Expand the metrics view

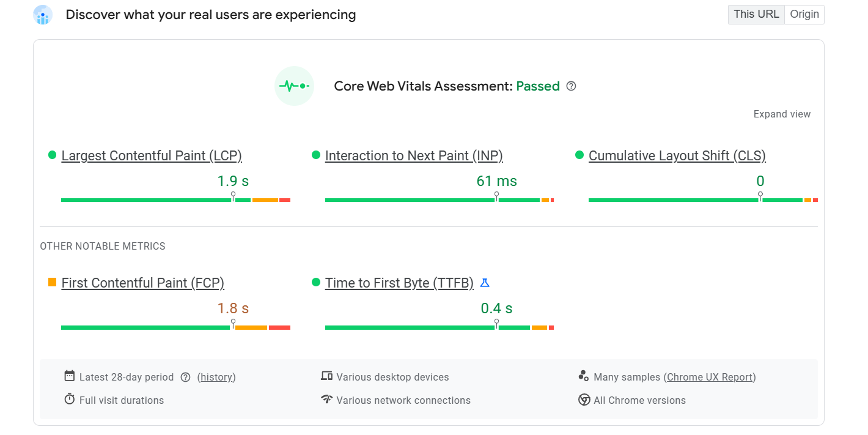point(782,114)
